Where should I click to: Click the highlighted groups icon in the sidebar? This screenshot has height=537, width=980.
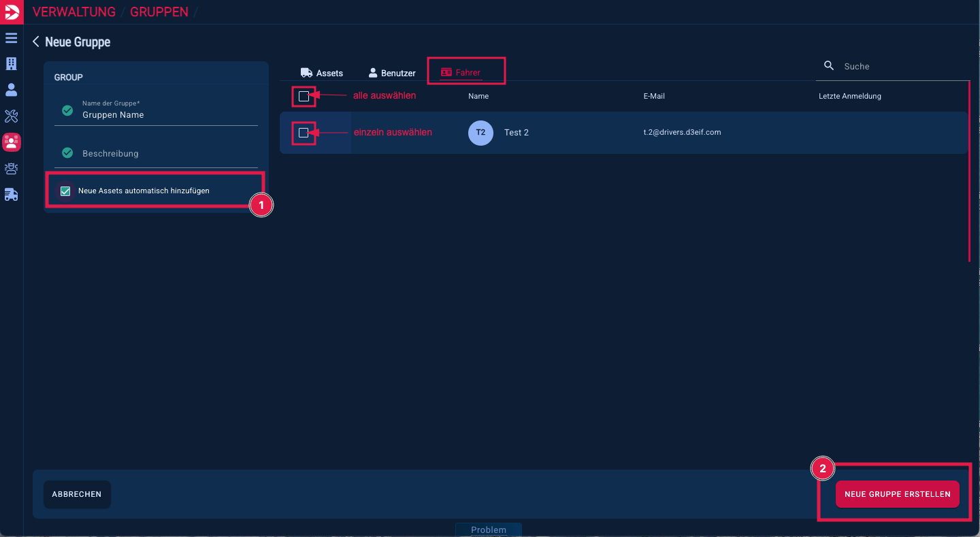click(x=12, y=142)
